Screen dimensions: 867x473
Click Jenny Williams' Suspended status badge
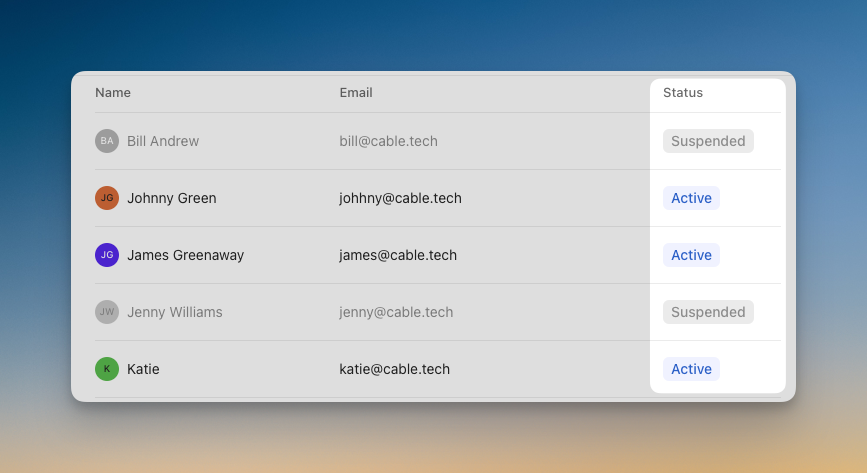coord(708,312)
